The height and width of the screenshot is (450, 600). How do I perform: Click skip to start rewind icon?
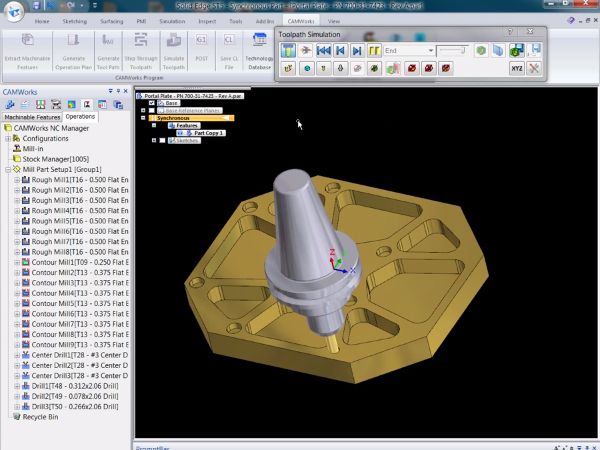(x=323, y=50)
